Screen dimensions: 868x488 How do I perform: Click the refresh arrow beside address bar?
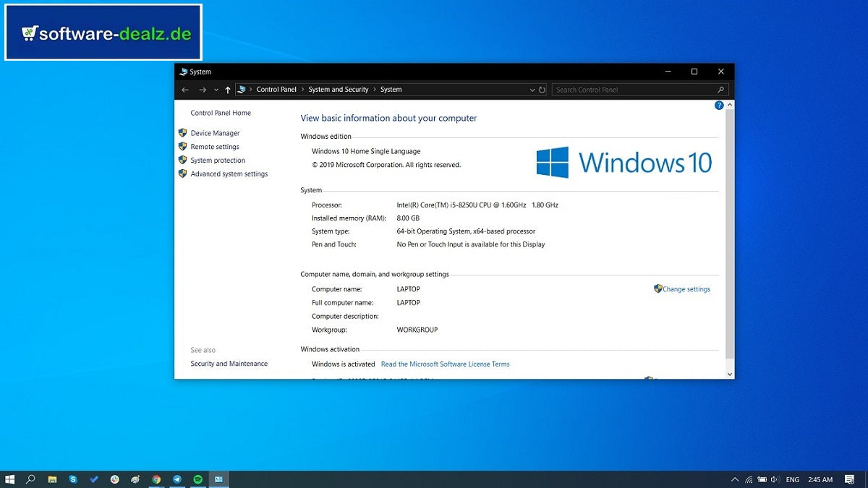point(543,89)
